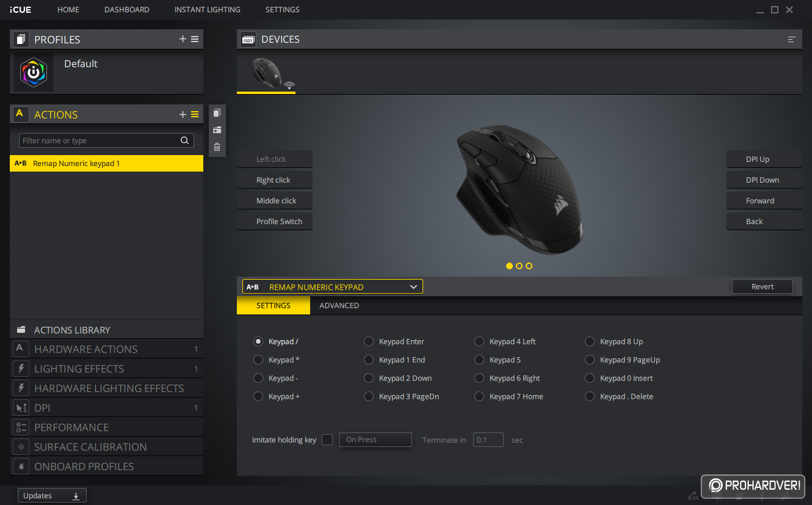812x505 pixels.
Task: Expand the Lighting Effects section
Action: coord(106,369)
